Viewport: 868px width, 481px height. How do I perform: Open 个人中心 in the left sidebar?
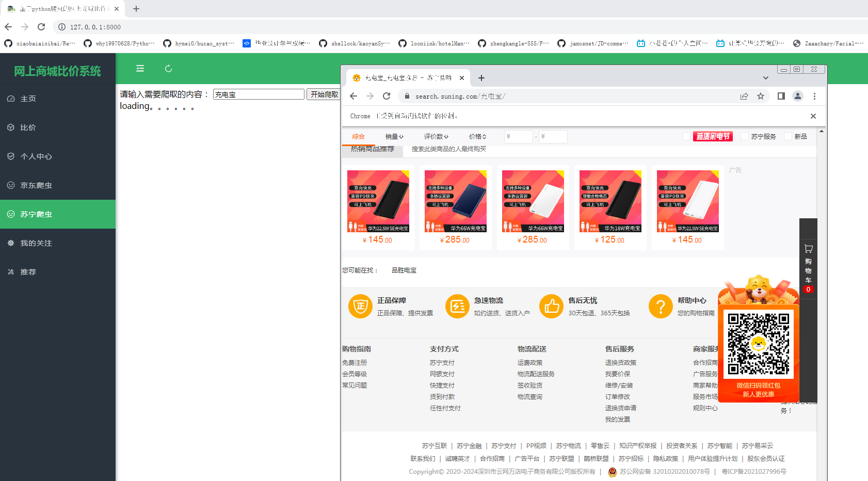pyautogui.click(x=58, y=156)
